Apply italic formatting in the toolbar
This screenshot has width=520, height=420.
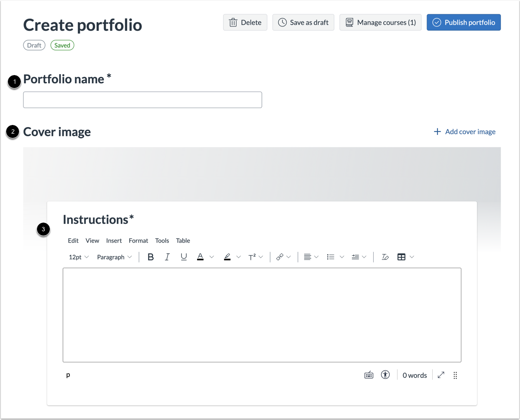point(167,257)
